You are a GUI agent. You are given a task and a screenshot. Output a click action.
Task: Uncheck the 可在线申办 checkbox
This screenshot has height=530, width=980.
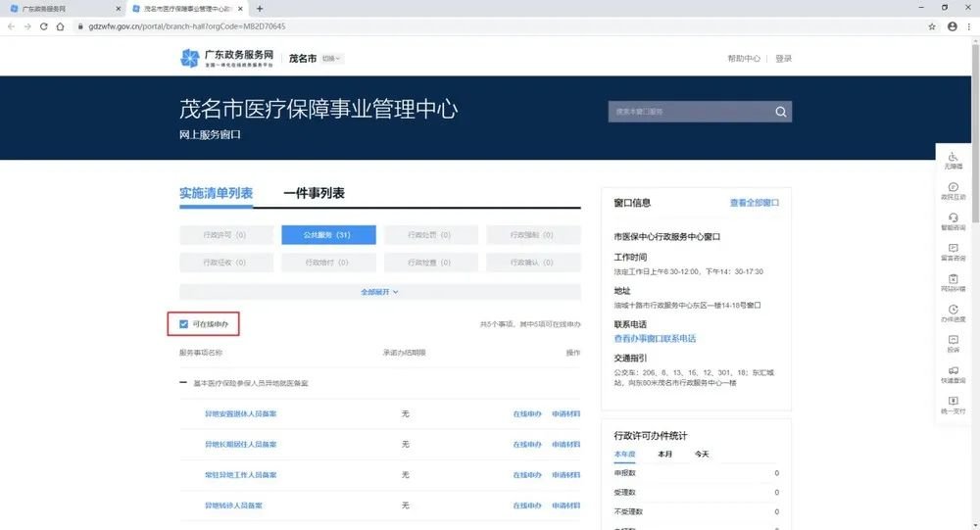point(184,323)
